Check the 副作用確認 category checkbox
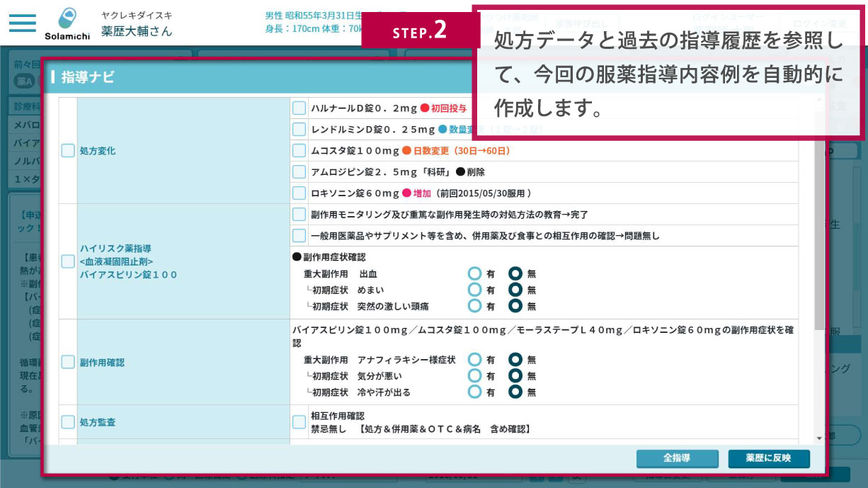This screenshot has width=868, height=488. (68, 362)
